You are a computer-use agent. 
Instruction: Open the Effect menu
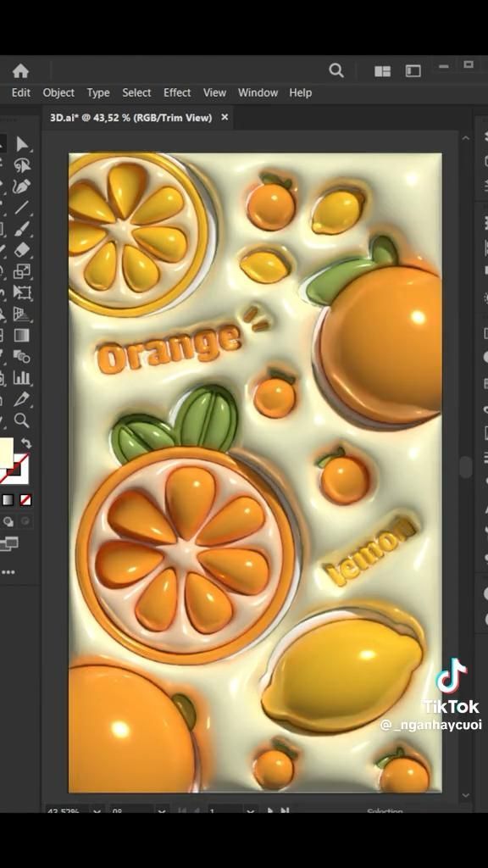pyautogui.click(x=177, y=92)
